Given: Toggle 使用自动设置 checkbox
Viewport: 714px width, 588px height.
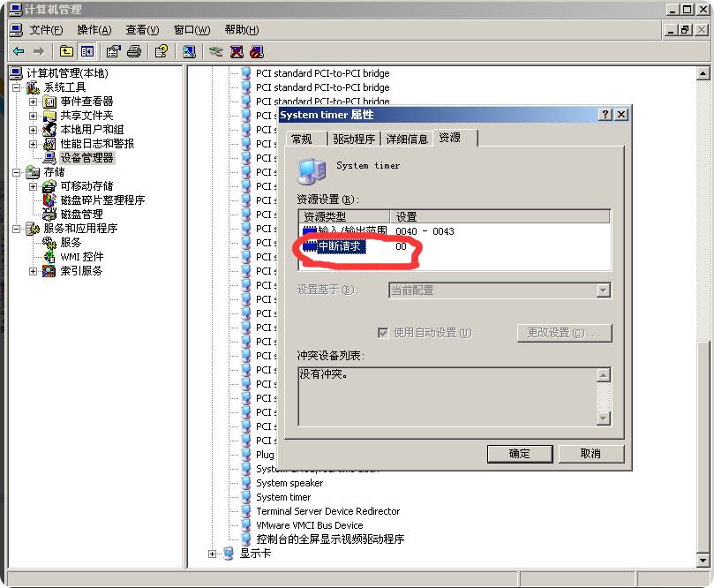Looking at the screenshot, I should 383,333.
